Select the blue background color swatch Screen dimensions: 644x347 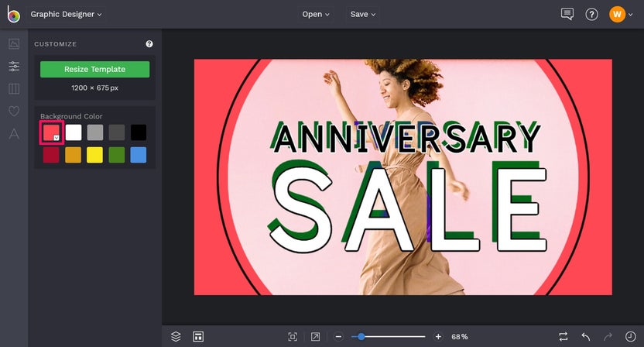point(139,155)
